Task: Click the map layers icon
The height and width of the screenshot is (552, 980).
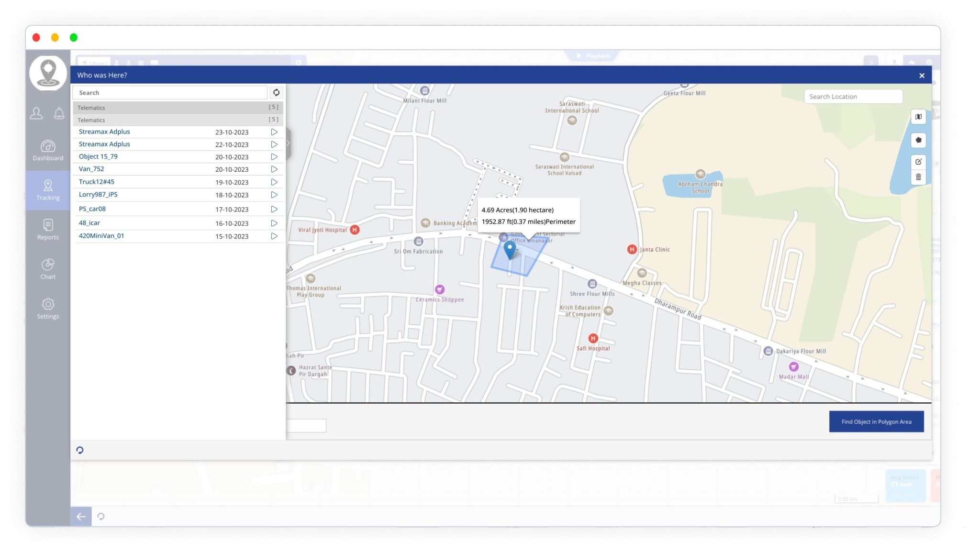Action: pos(918,117)
